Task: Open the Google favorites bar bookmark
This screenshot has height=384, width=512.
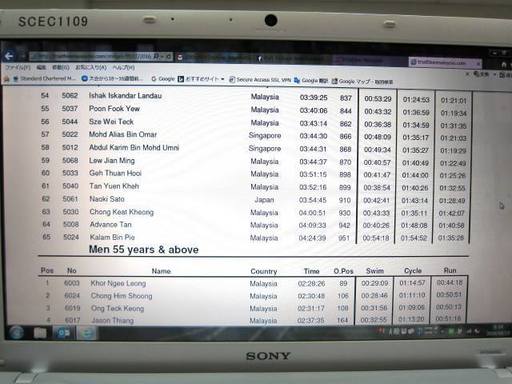Action: pos(163,79)
